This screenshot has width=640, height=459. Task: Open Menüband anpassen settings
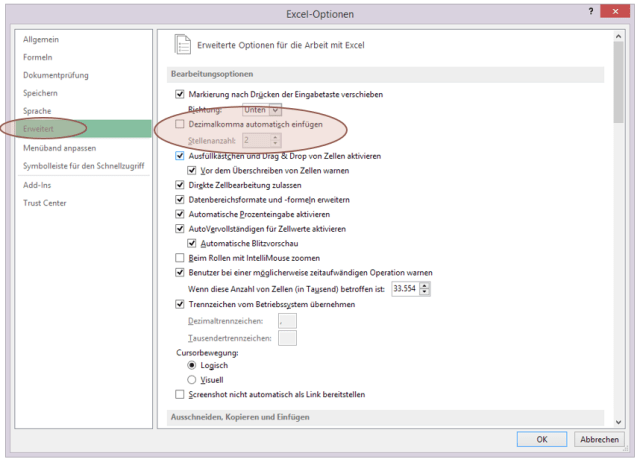59,147
